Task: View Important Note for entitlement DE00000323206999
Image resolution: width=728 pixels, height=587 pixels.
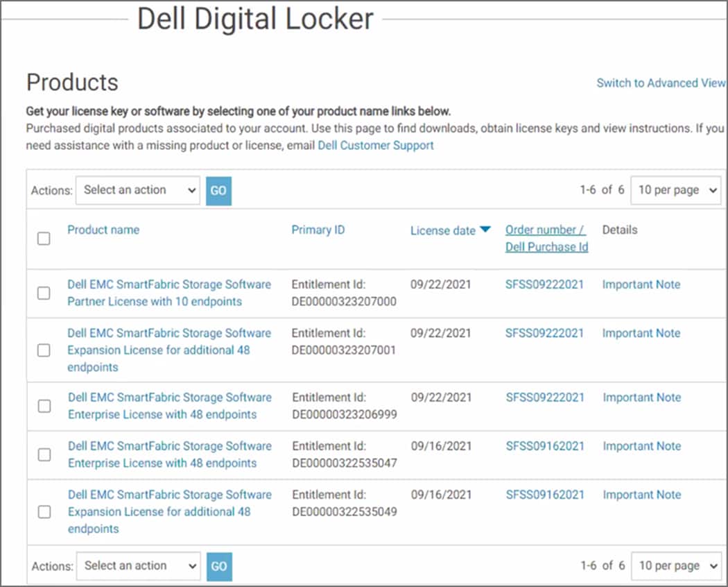Action: pos(641,398)
